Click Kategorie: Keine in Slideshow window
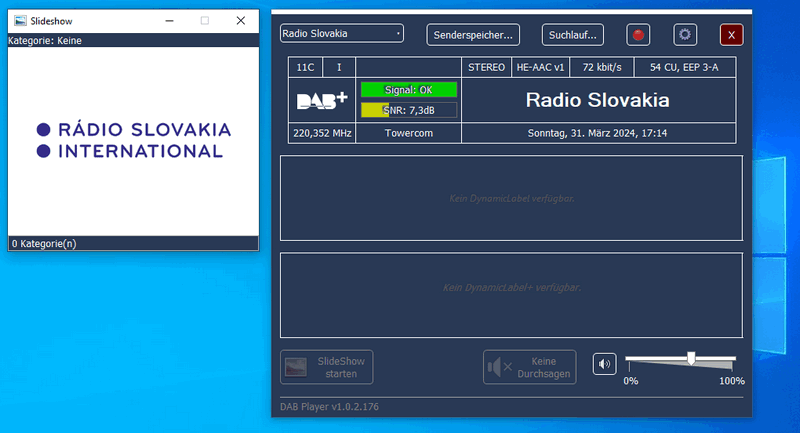The image size is (800, 433). tap(45, 40)
